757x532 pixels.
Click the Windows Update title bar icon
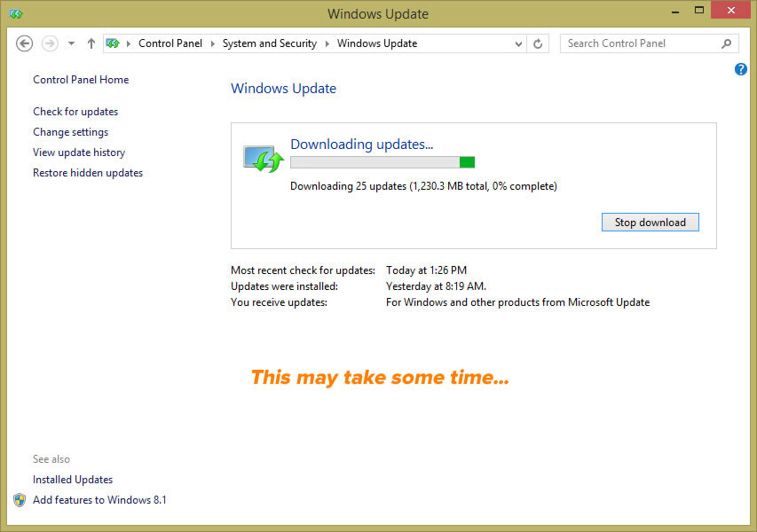[15, 14]
